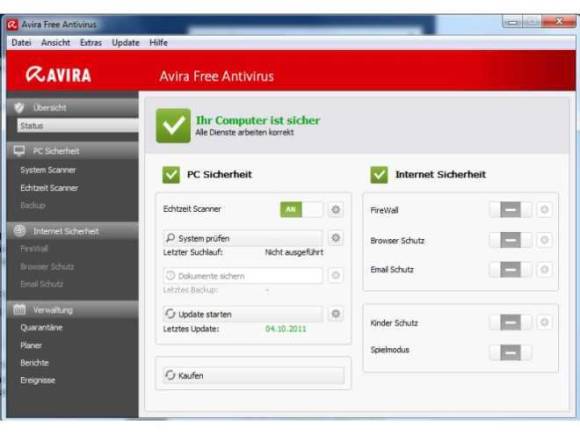The height and width of the screenshot is (435, 580).
Task: Open the Hilfe menu
Action: [158, 43]
